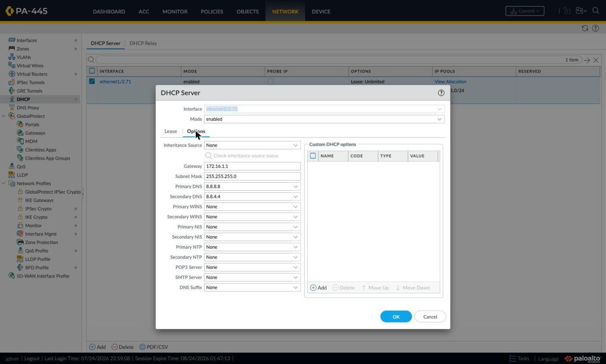Apply filter with the arrow icon
This screenshot has height=364, width=606.
point(587,60)
